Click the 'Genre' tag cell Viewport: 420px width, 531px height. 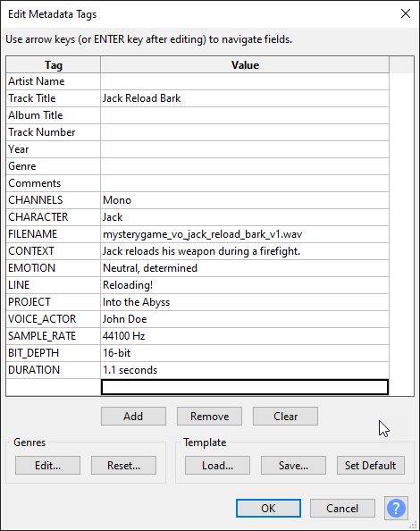[53, 166]
